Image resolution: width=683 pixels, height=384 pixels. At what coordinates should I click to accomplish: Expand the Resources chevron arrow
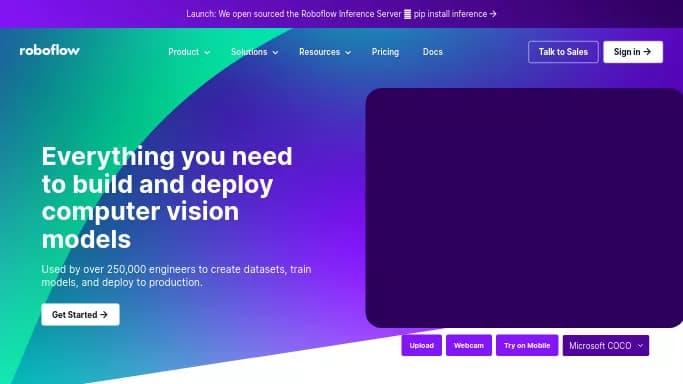[348, 52]
